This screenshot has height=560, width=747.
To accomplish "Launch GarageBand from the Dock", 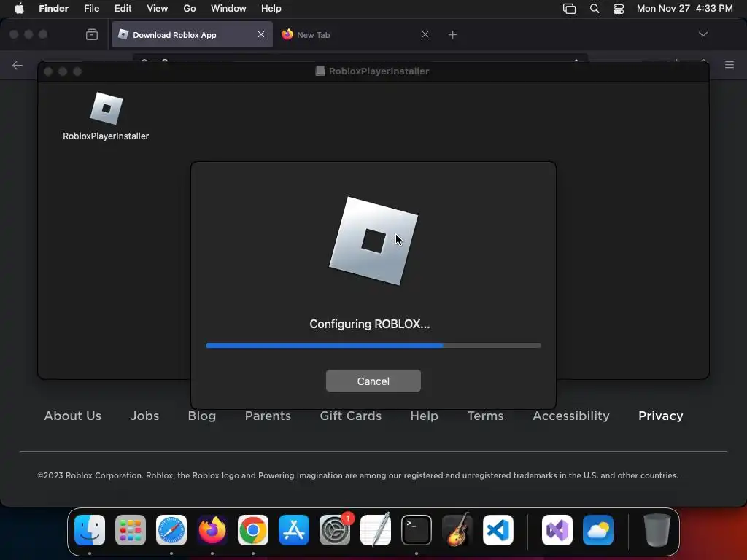I will tap(457, 530).
